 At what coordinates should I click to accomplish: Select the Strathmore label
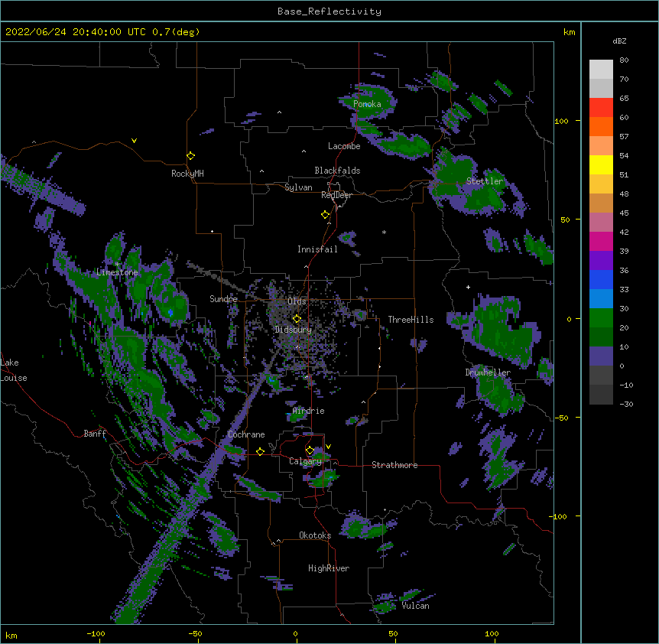click(394, 465)
